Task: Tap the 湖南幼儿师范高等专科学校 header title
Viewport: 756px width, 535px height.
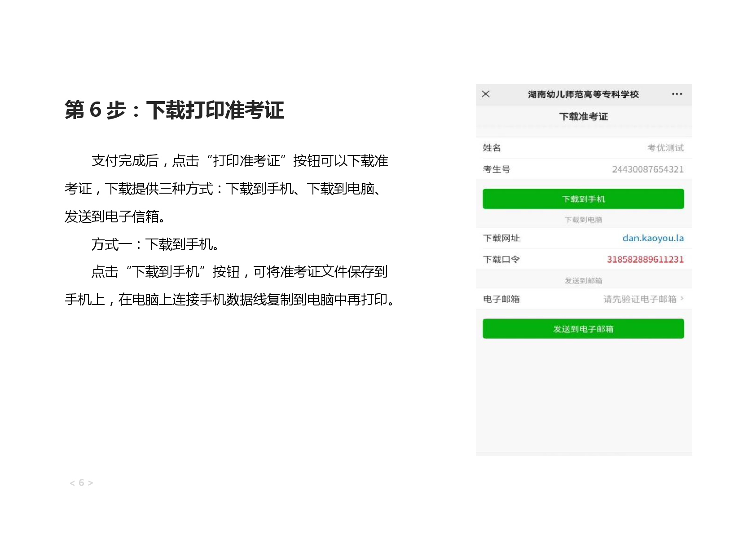Action: click(583, 94)
